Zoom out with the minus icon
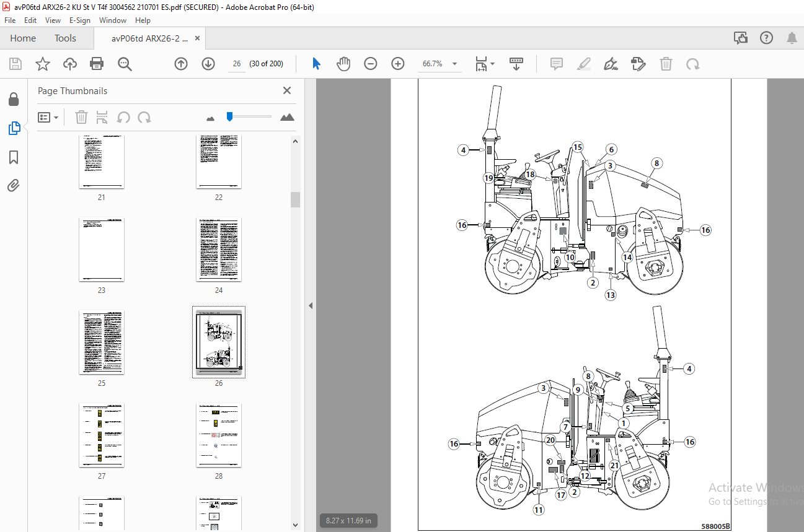This screenshot has width=804, height=532. [371, 64]
